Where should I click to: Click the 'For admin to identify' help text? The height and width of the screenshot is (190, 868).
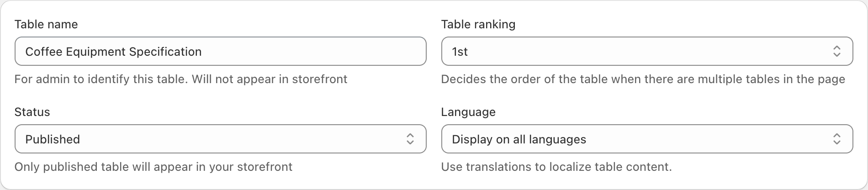(x=181, y=79)
